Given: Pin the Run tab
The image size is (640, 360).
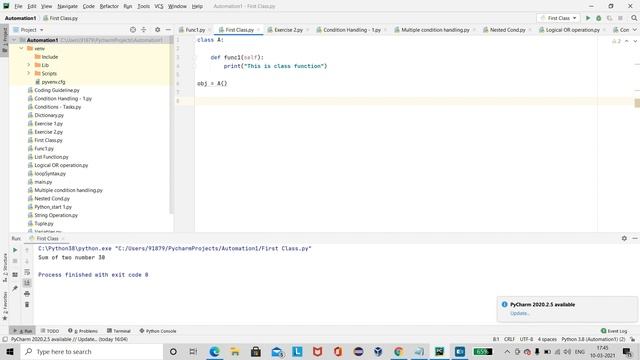Looking at the screenshot, I should point(15,288).
